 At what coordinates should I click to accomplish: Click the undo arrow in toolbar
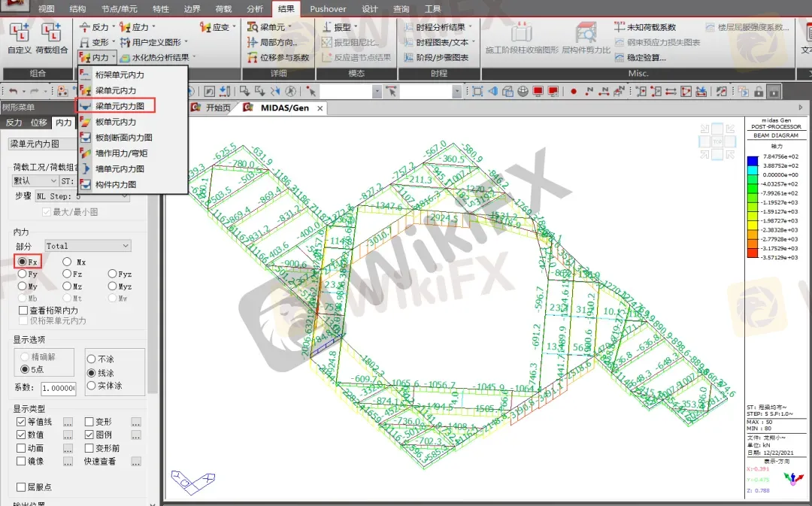click(x=13, y=91)
